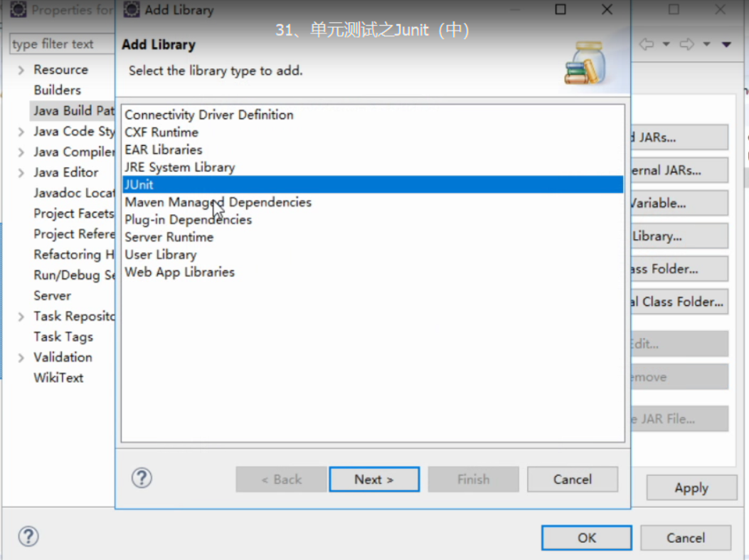Click OK in the Properties window
The image size is (749, 560).
click(x=587, y=538)
